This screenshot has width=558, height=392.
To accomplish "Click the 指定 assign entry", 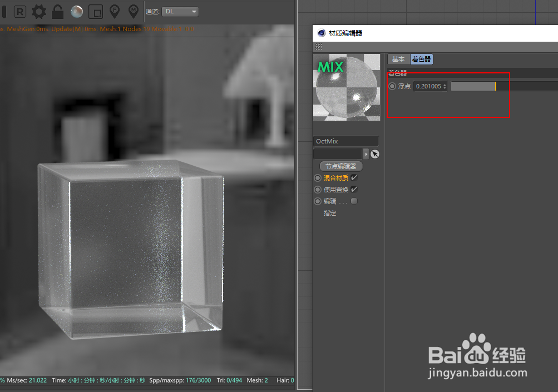I will coord(330,213).
